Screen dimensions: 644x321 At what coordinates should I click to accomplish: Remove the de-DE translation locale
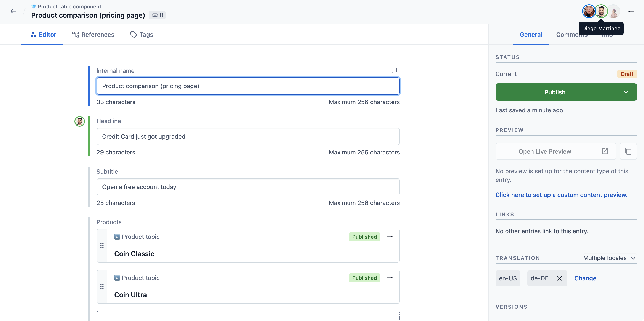coord(559,278)
